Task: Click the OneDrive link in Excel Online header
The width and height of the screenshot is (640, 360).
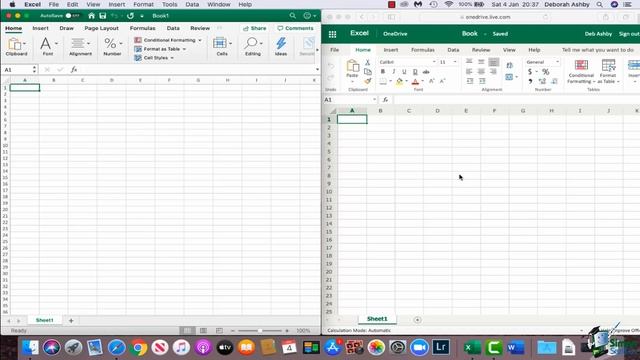Action: click(x=395, y=34)
